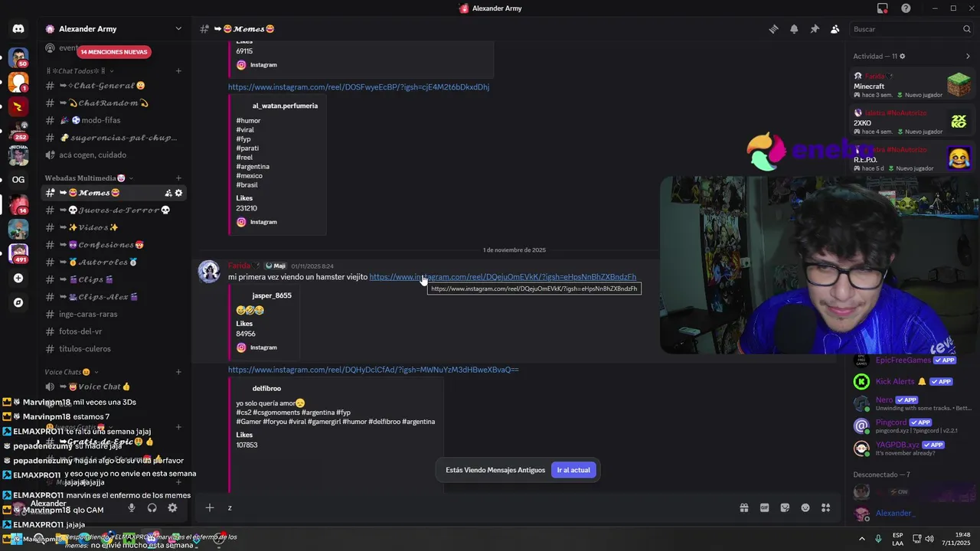Open the Activity settings gear icon
The height and width of the screenshot is (551, 980).
[902, 57]
